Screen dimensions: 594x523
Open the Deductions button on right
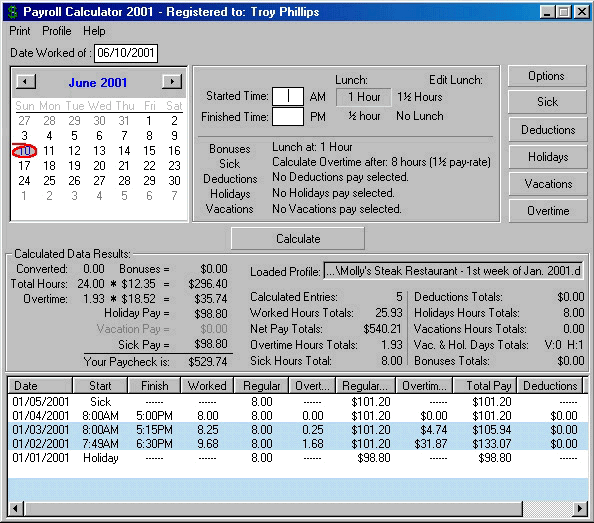548,130
